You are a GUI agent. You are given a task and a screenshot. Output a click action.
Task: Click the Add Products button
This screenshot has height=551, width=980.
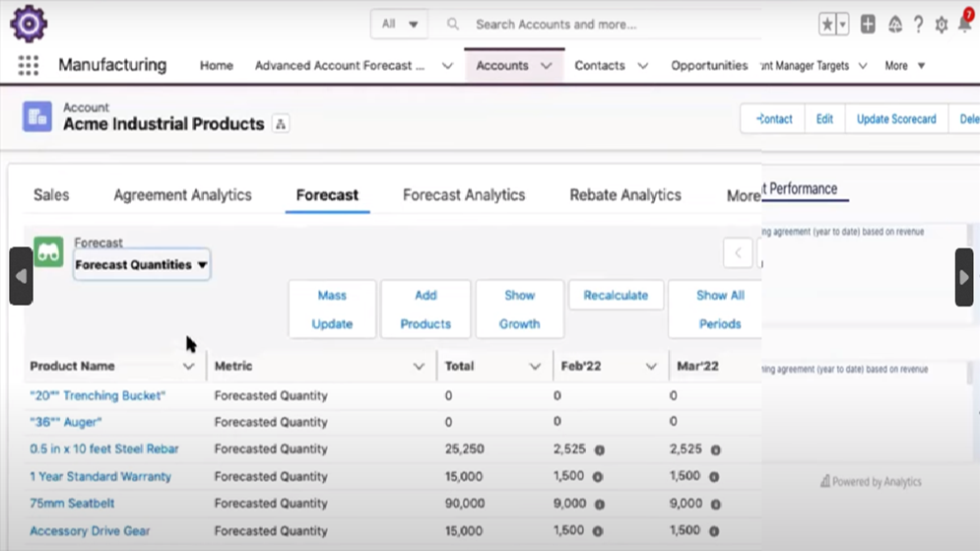[x=425, y=310]
